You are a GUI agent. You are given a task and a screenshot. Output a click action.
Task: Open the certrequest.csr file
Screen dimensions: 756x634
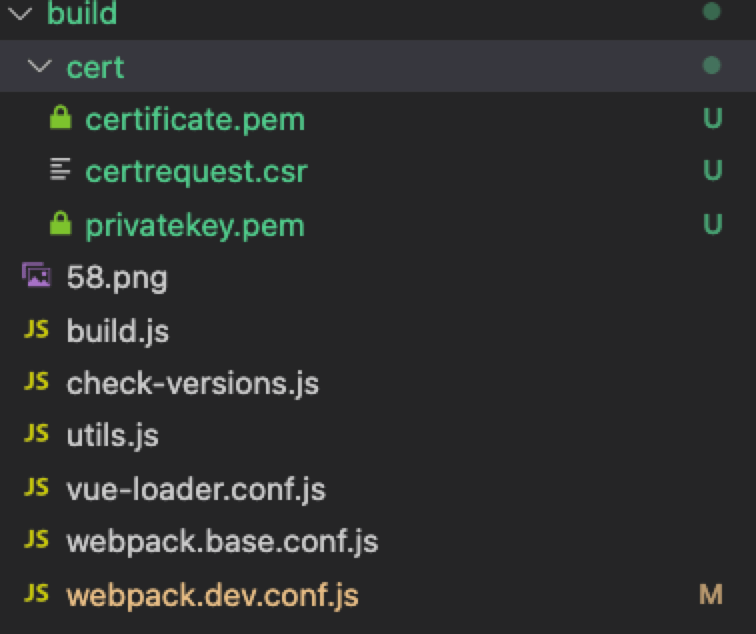196,172
